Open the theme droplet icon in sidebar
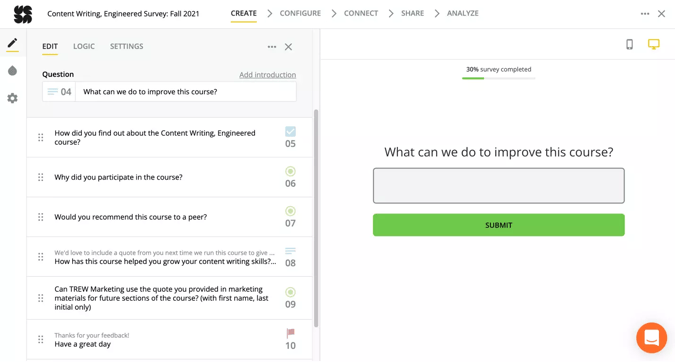Viewport: 675px width, 363px height. tap(12, 71)
